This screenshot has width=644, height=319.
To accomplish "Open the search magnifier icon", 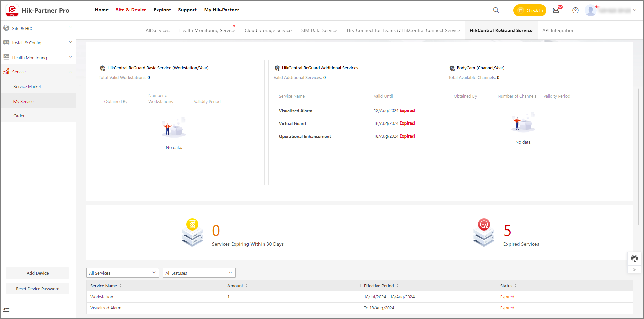I will point(496,10).
